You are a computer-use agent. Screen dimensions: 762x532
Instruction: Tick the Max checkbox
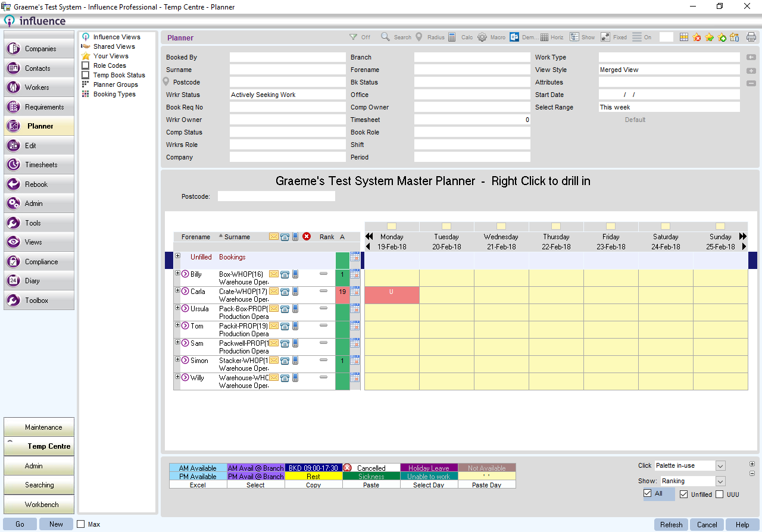coord(81,524)
